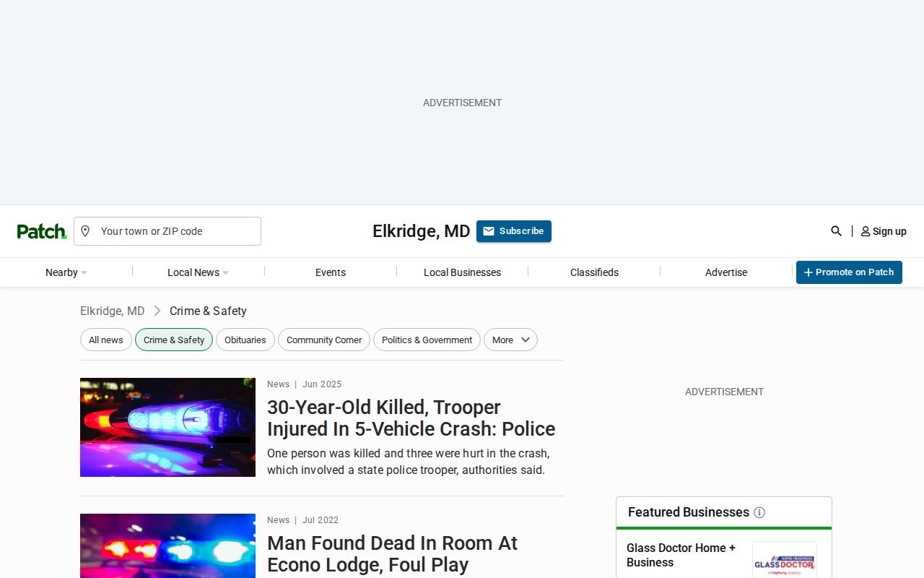Click the 'Jul 2022' date label

point(321,520)
